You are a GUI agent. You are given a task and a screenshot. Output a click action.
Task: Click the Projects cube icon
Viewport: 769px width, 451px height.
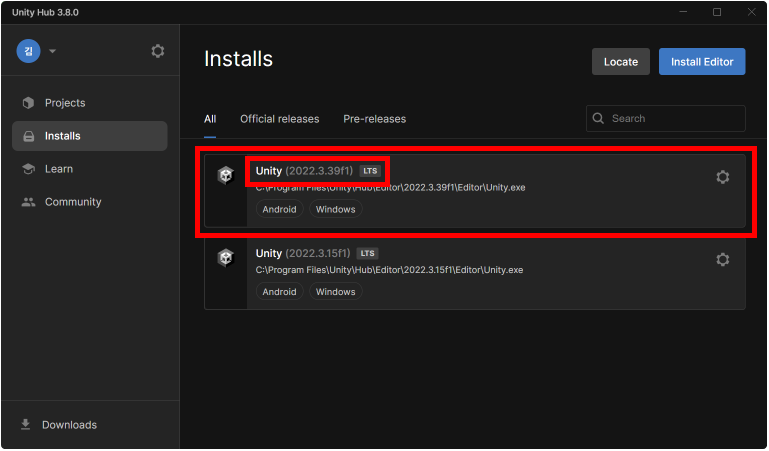point(28,103)
